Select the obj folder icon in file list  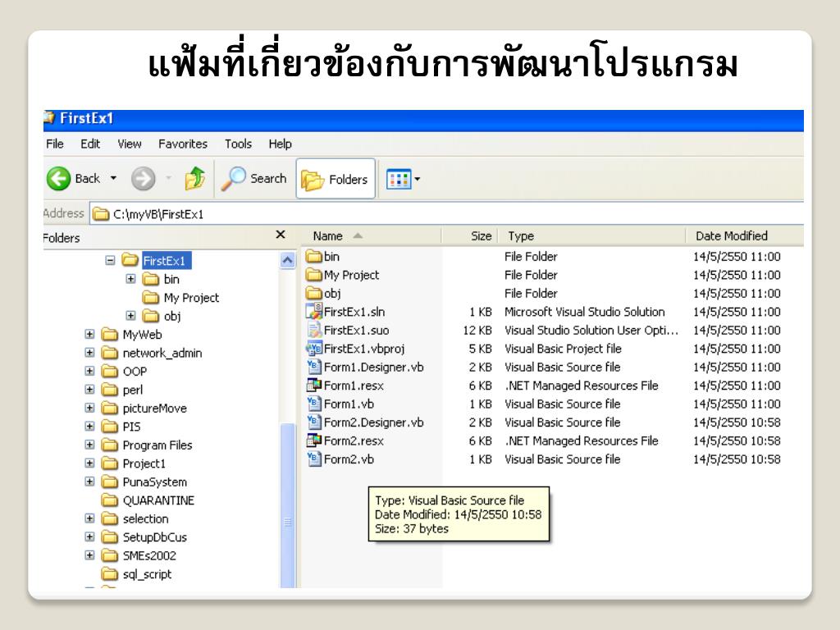click(x=314, y=293)
